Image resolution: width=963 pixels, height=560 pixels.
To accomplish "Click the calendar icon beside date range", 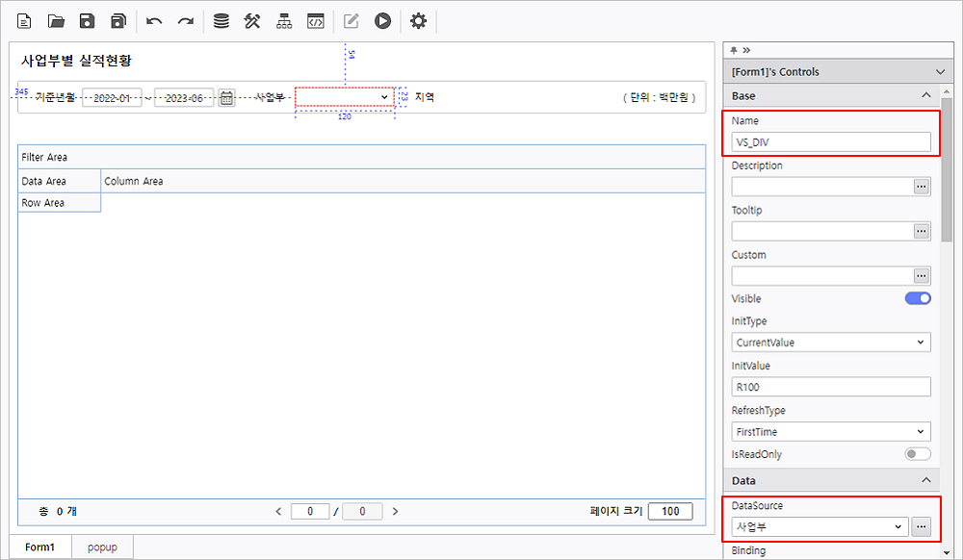I will click(226, 97).
